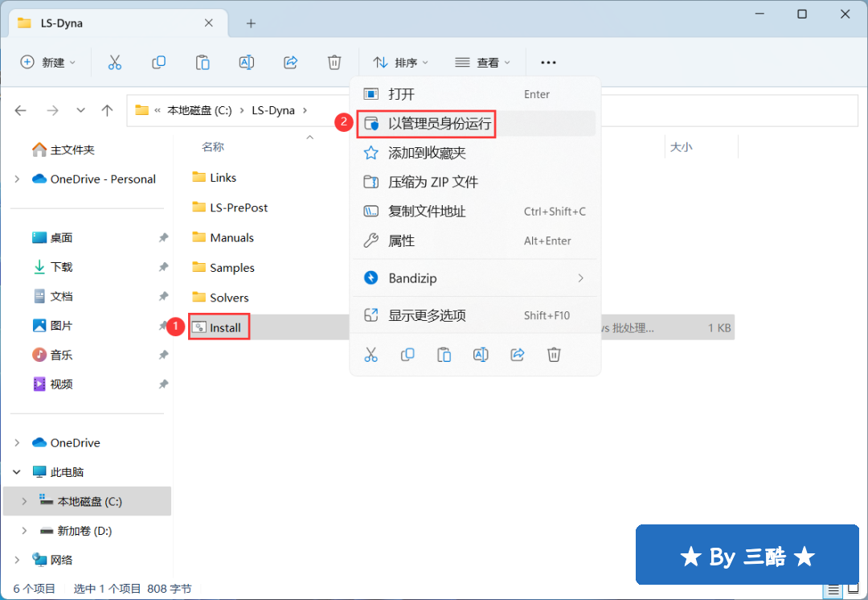Choose 以管理员身份运行 in context menu
The width and height of the screenshot is (868, 600).
click(x=474, y=124)
